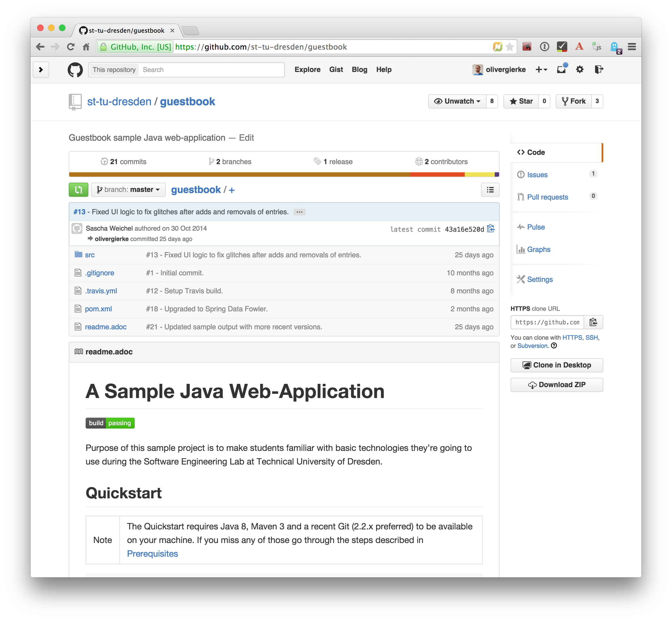The width and height of the screenshot is (672, 621).
Task: Click the GitHub octocat logo icon
Action: coord(75,69)
